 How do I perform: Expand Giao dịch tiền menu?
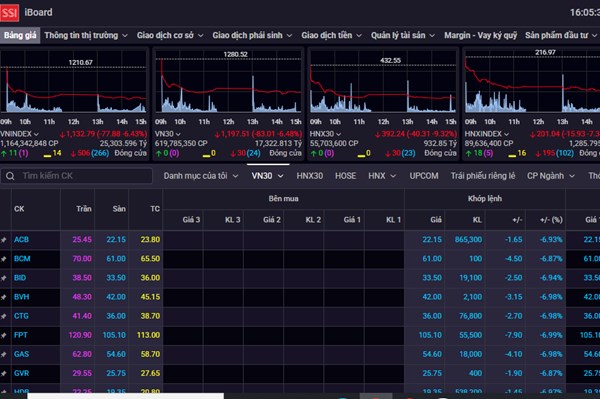331,36
